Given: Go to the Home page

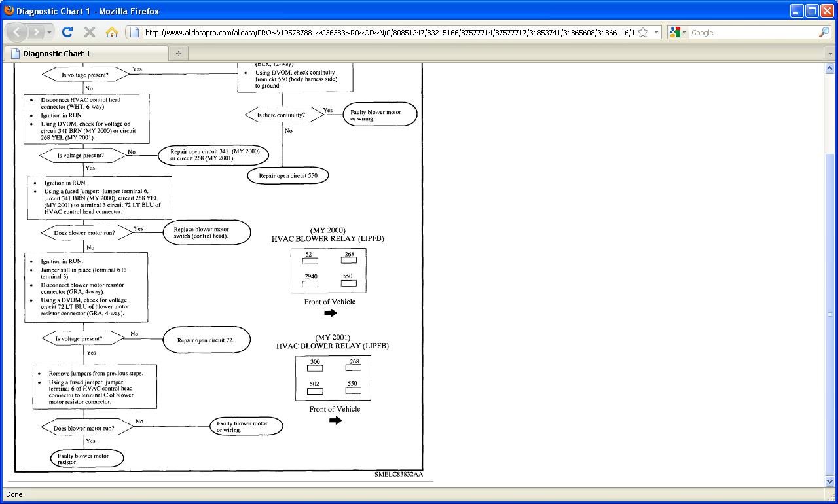Looking at the screenshot, I should pyautogui.click(x=112, y=32).
